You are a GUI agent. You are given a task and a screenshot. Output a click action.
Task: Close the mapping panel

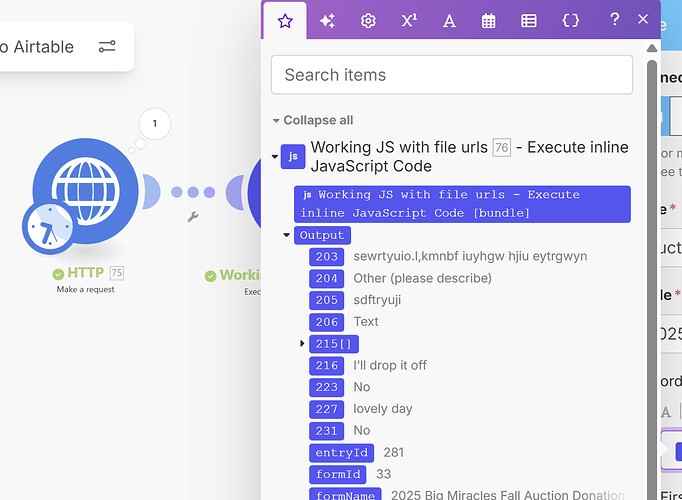(643, 20)
